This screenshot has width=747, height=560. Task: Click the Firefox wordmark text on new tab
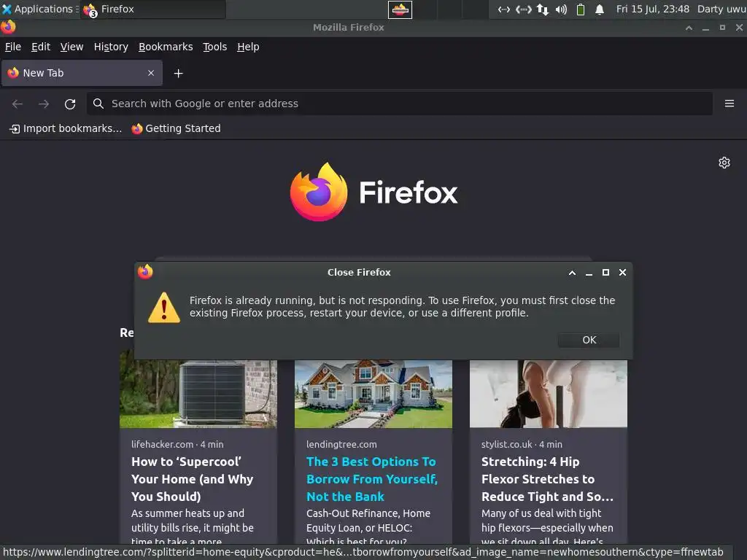409,192
